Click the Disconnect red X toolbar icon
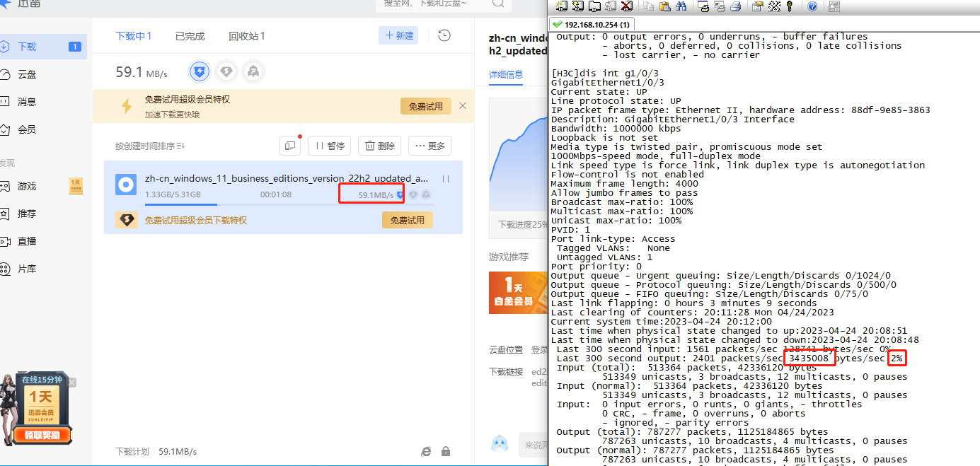 pos(626,6)
